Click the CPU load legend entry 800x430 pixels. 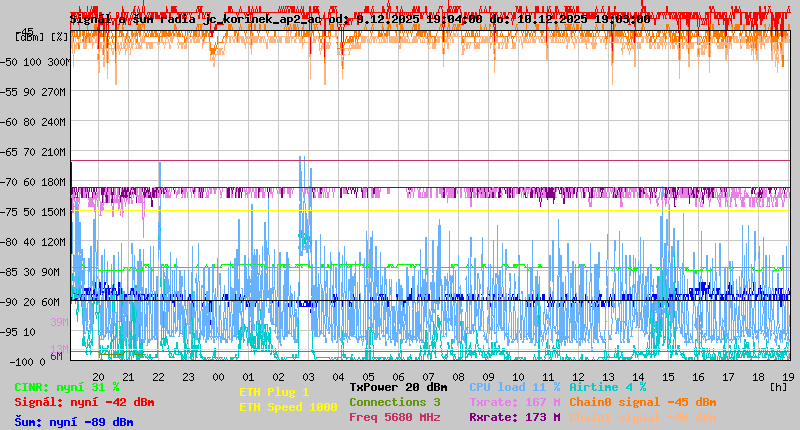click(x=515, y=387)
